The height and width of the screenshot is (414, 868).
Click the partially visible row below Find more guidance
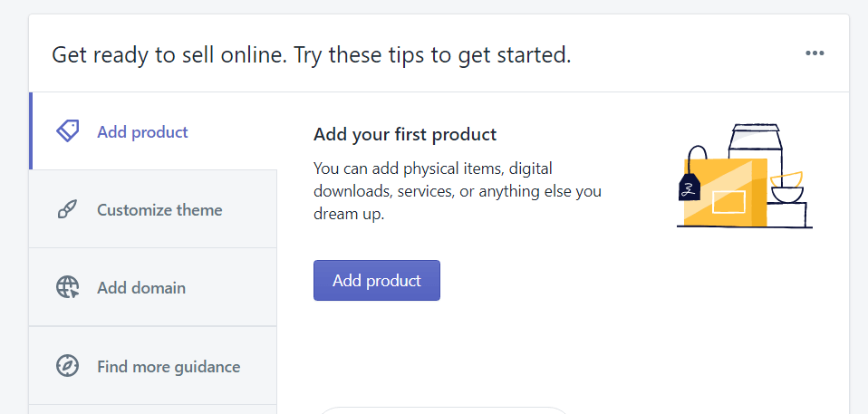153,409
